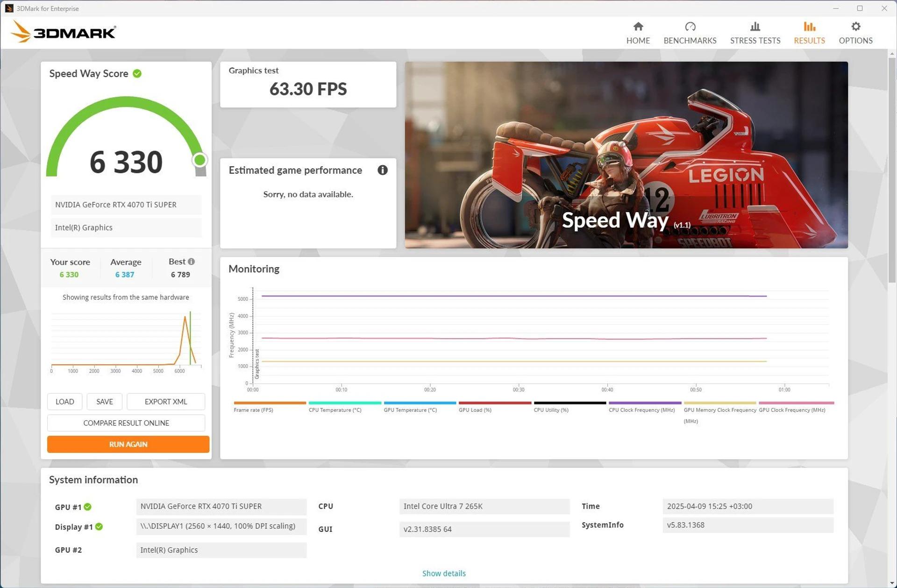Switch to the Results tab
The image size is (897, 588).
[809, 32]
